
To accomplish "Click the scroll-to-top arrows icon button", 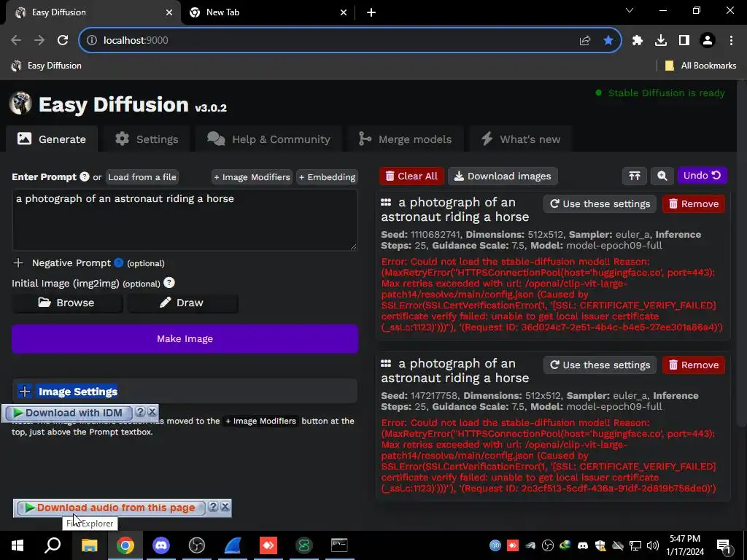I will [x=634, y=176].
